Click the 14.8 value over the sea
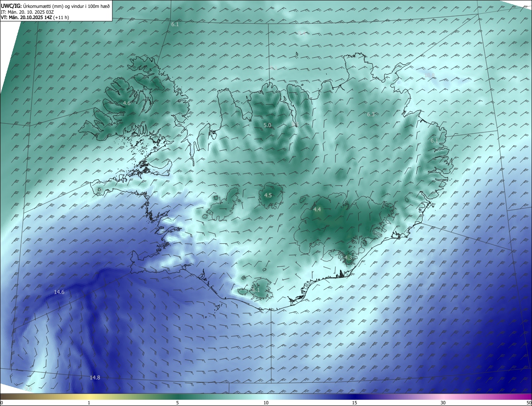The image size is (532, 406). [x=95, y=377]
